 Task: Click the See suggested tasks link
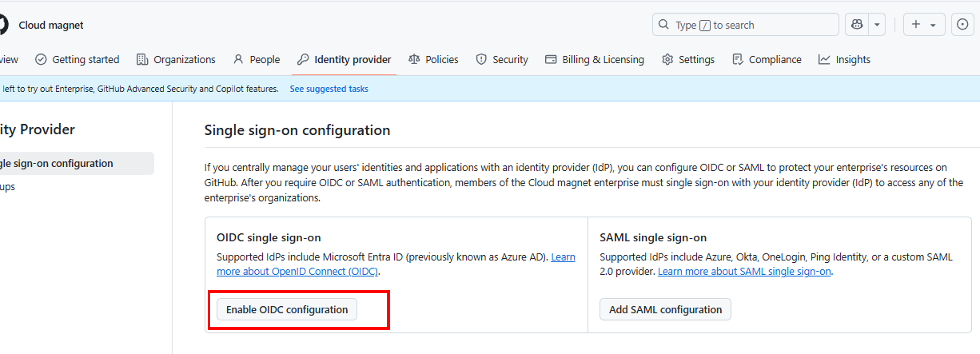tap(329, 89)
